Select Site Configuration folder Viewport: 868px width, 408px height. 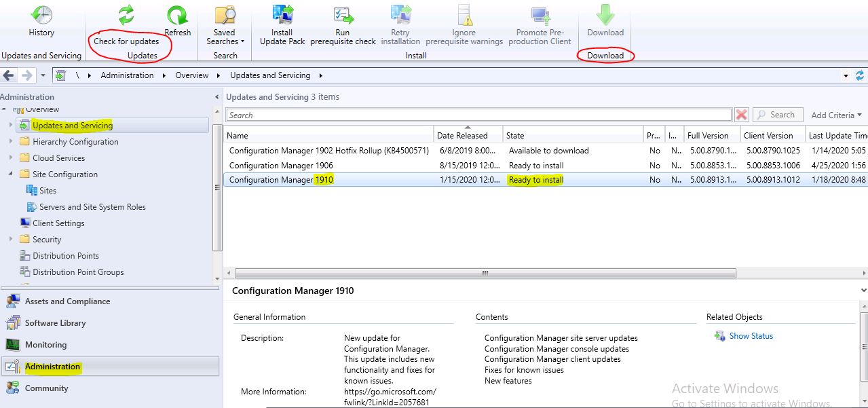click(65, 174)
